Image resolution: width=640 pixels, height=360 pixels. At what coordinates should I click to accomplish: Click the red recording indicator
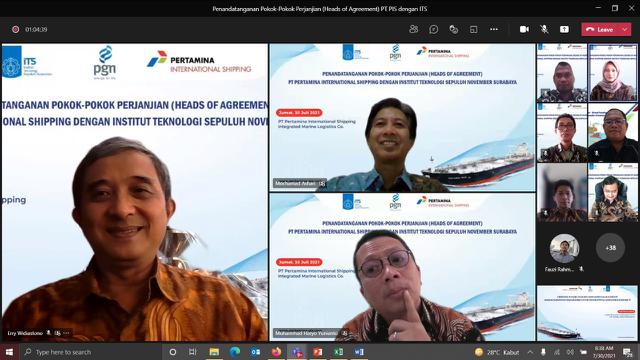coord(16,29)
